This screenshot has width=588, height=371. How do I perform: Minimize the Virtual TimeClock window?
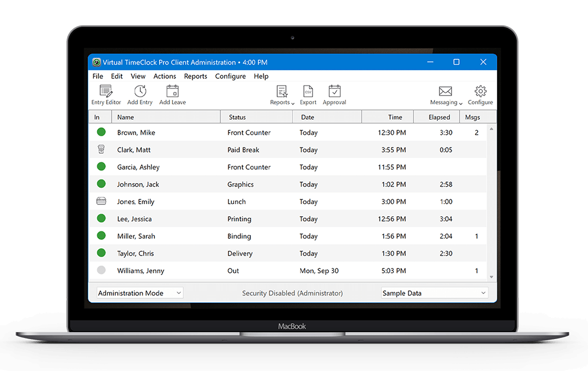[x=430, y=62]
